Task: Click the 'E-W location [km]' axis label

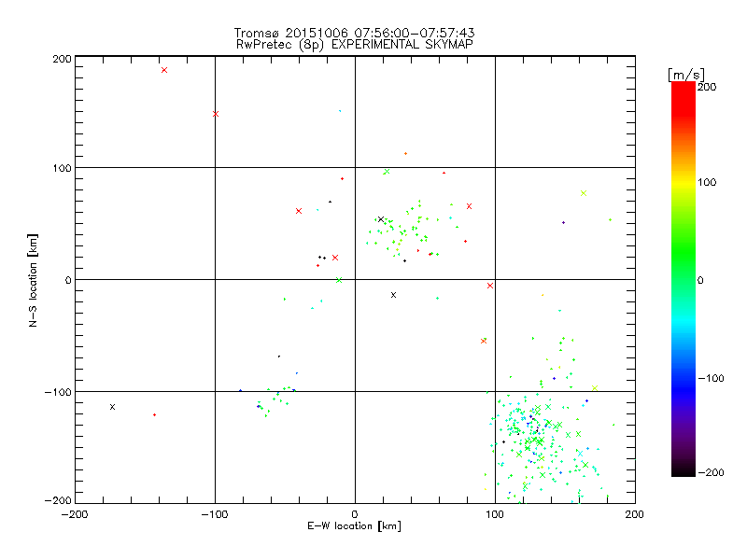Action: coord(354,525)
